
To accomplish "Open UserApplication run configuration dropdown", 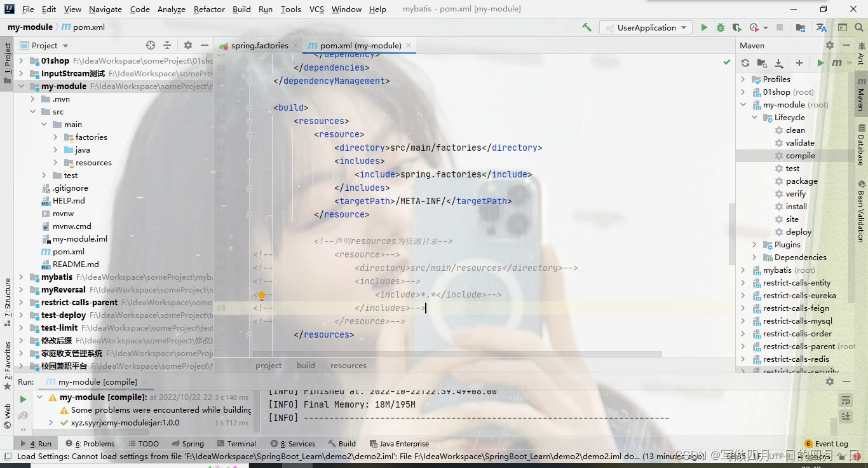I will click(x=646, y=27).
